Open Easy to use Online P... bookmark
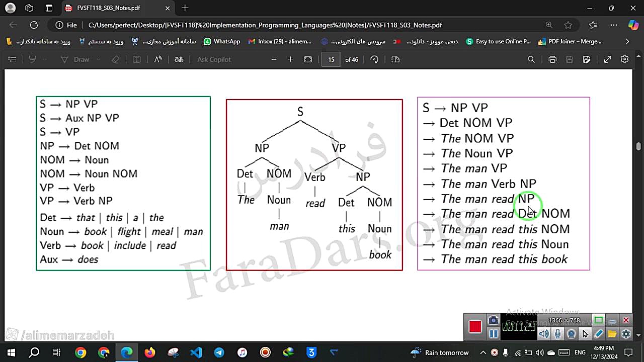This screenshot has height=362, width=644. 499,42
